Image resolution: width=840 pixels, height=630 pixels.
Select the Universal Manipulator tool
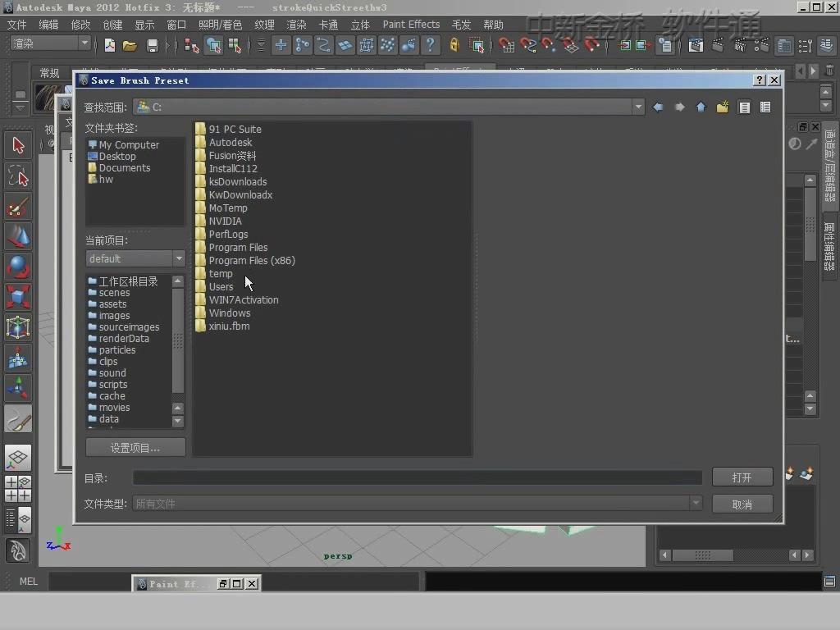tap(18, 326)
